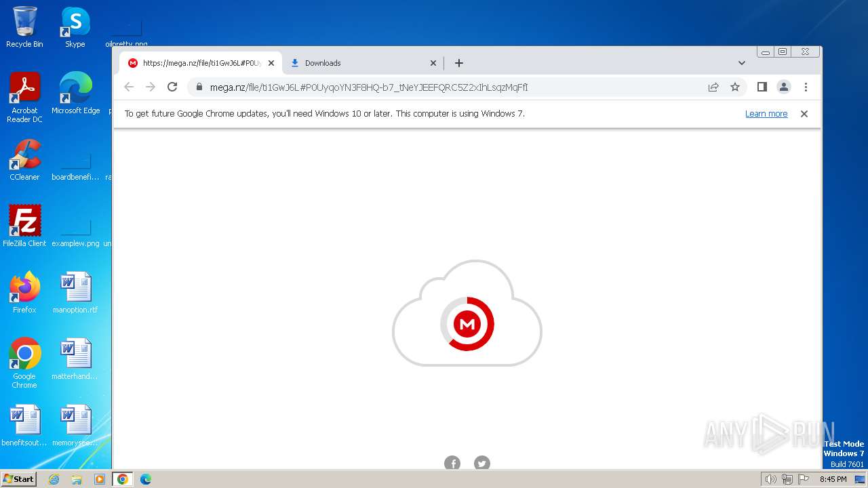Image resolution: width=868 pixels, height=488 pixels.
Task: Select the matterhand document icon
Action: click(75, 359)
